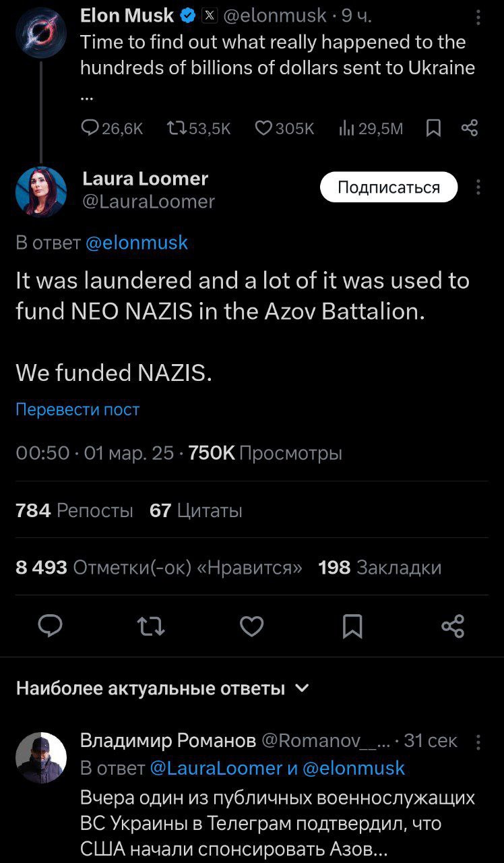Like Laura Loomer's post

(x=251, y=627)
